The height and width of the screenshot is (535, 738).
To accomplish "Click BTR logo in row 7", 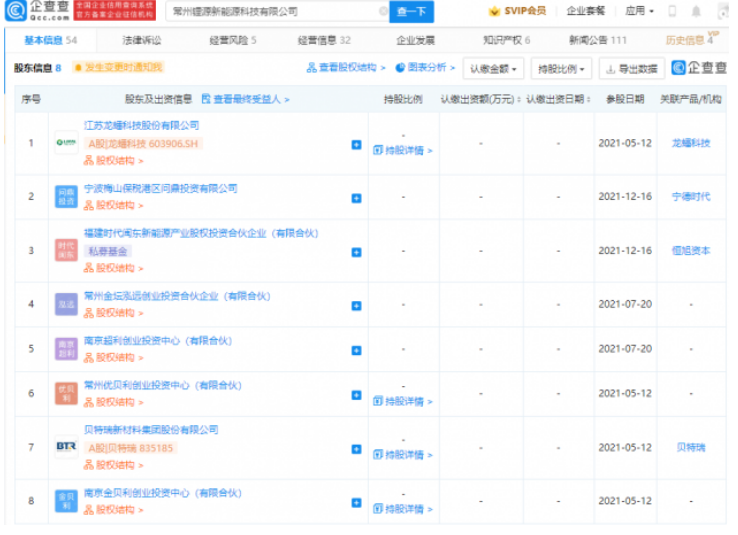I will point(66,446).
